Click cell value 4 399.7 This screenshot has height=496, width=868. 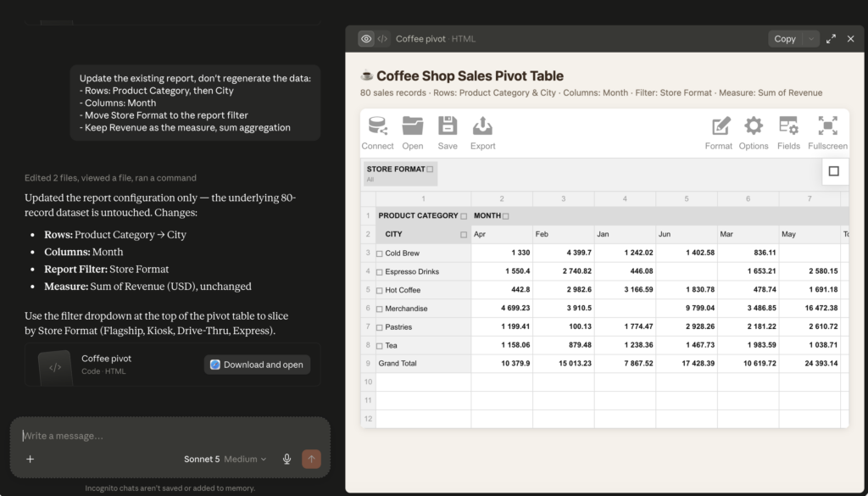coord(564,253)
